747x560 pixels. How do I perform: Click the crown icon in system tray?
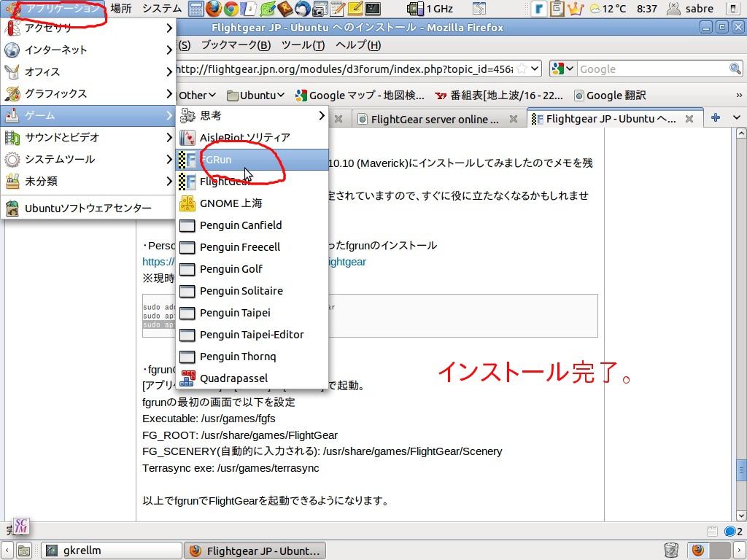pos(575,9)
